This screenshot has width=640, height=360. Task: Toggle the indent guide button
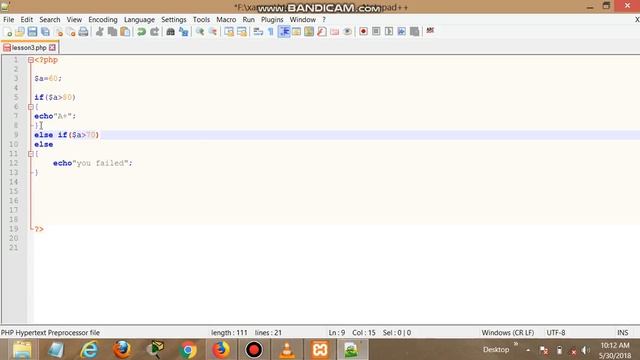point(284,32)
